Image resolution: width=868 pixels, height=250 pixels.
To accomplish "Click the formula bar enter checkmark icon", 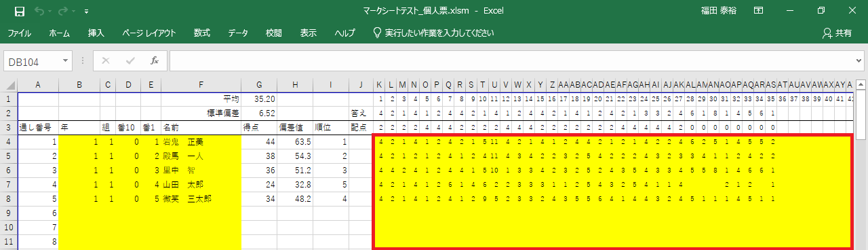I will (130, 61).
